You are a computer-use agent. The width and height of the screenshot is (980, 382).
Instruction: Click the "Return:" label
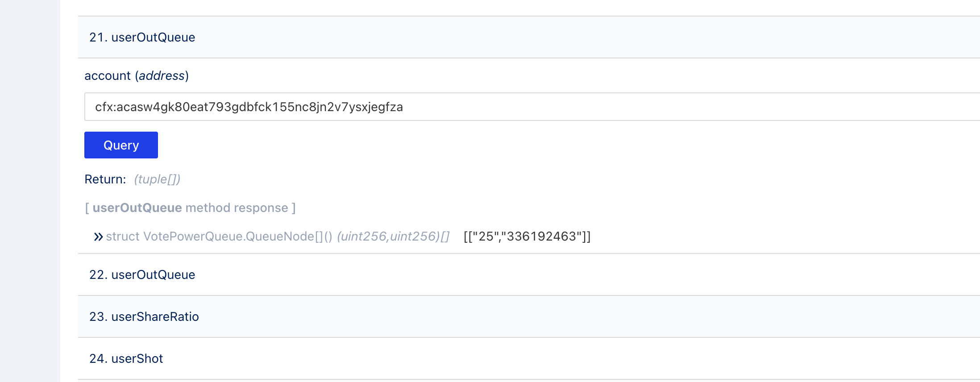[105, 179]
